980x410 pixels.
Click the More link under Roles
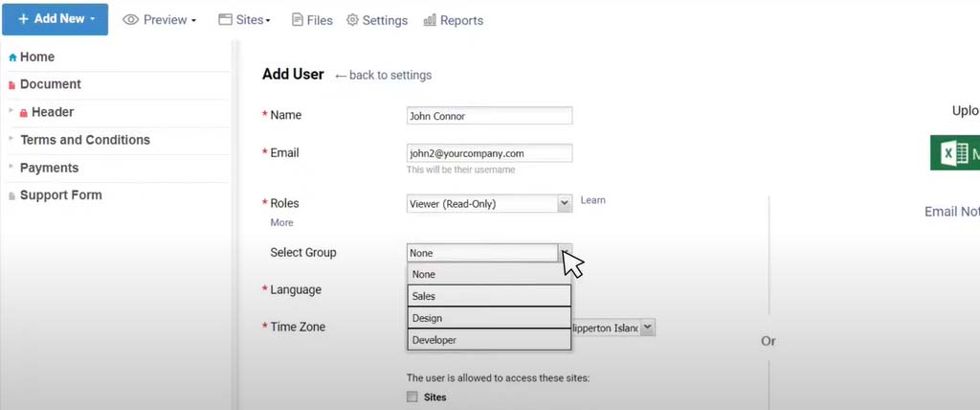tap(282, 223)
